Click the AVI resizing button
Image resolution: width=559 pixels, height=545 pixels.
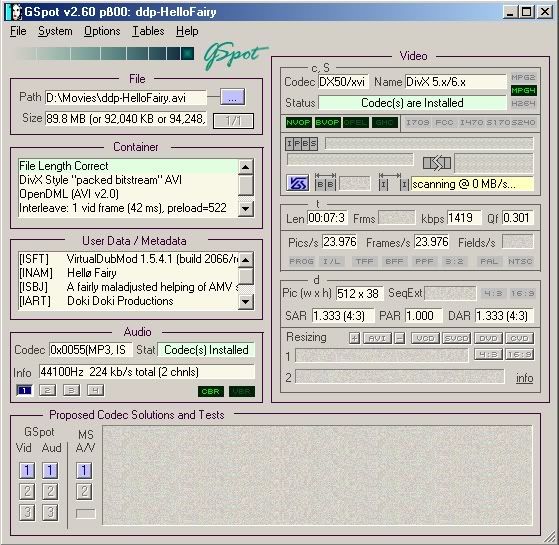(377, 338)
